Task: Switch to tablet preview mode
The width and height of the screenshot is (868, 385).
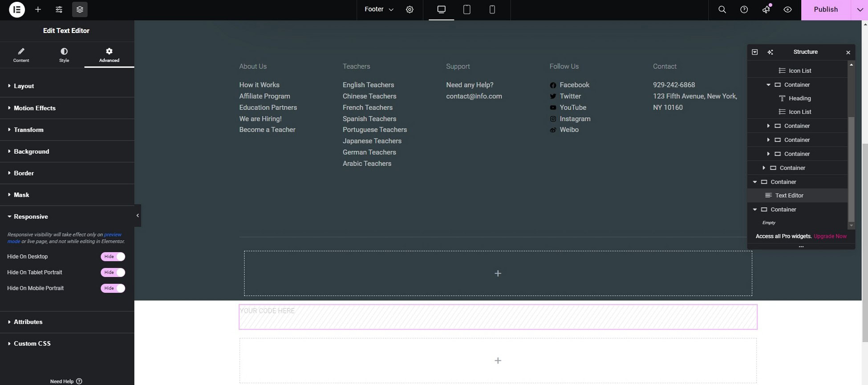Action: 466,9
